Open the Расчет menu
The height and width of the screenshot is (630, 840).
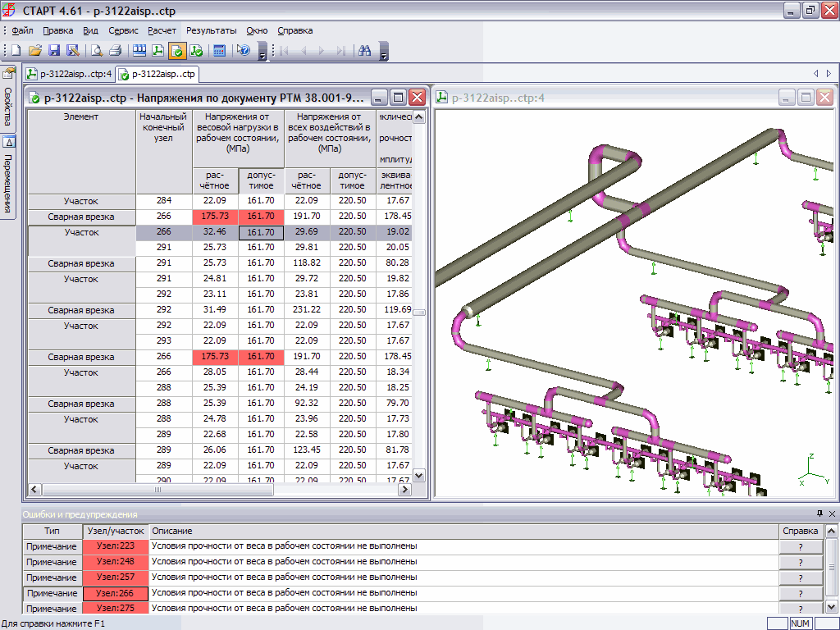[162, 30]
